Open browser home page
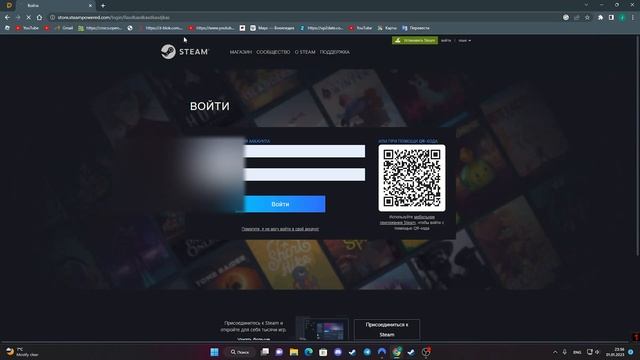The height and width of the screenshot is (360, 640). point(39,18)
